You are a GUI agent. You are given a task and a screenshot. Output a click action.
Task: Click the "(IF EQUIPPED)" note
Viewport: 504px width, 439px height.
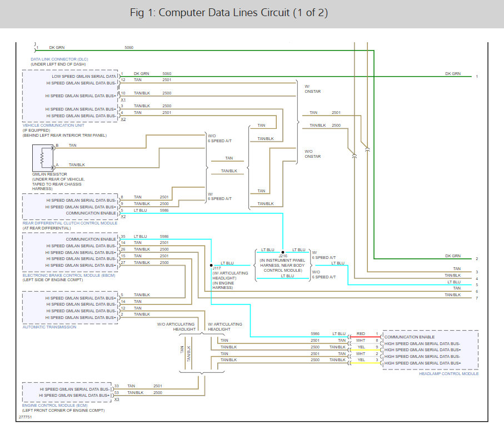(36, 131)
